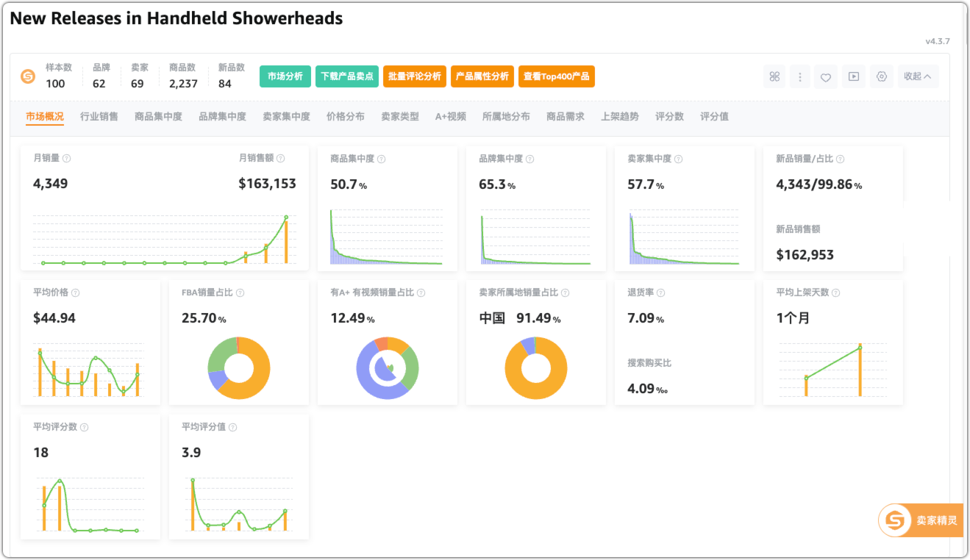Viewport: 970px width, 560px height.
Task: Click help icon next to 商品集中度 card
Action: (382, 159)
